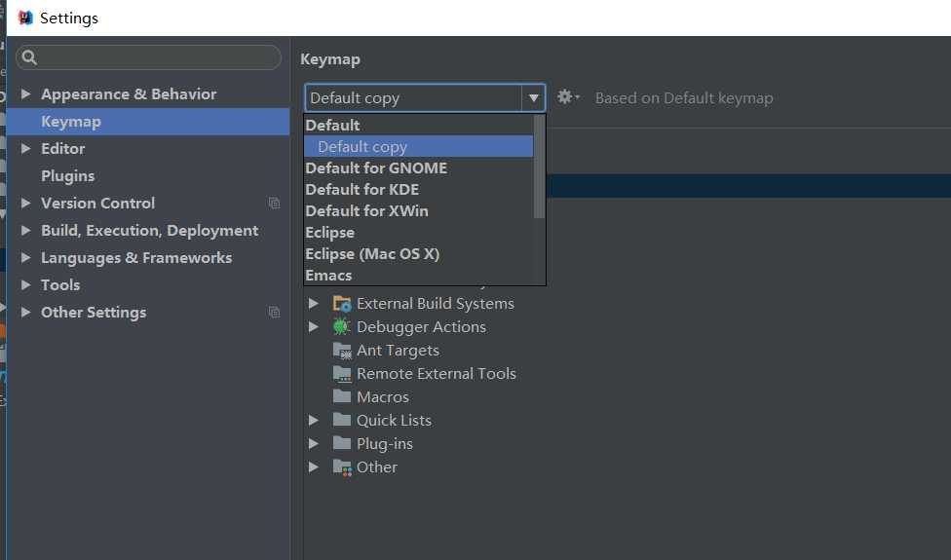Open the Keymap settings page
This screenshot has width=951, height=560.
click(x=148, y=121)
